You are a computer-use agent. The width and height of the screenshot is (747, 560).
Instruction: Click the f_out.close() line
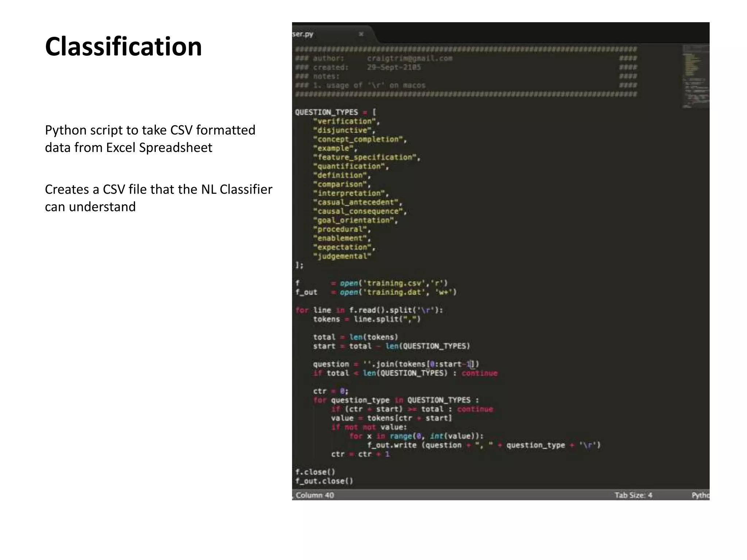tap(324, 481)
